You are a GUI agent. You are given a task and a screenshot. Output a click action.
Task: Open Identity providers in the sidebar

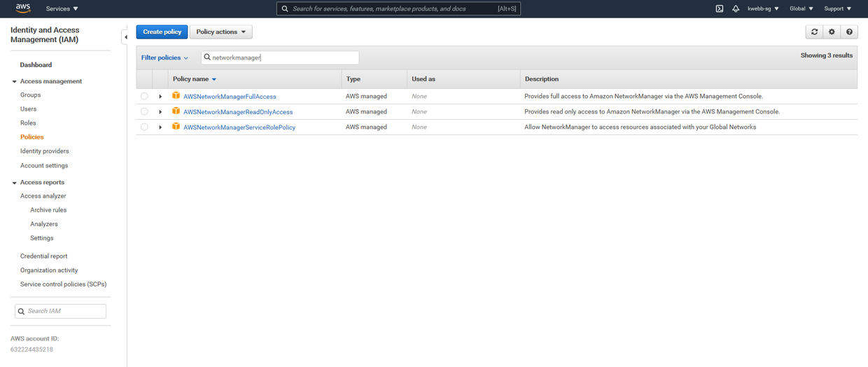[45, 151]
